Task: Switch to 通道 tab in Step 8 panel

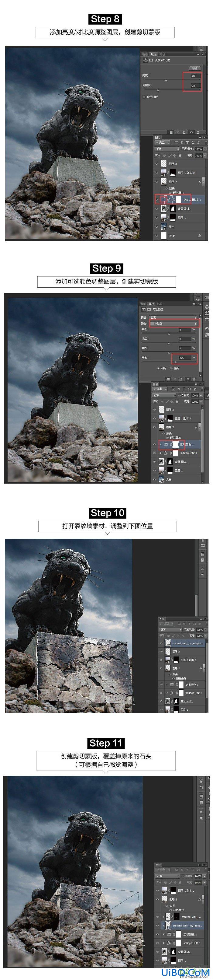Action: 145,54
